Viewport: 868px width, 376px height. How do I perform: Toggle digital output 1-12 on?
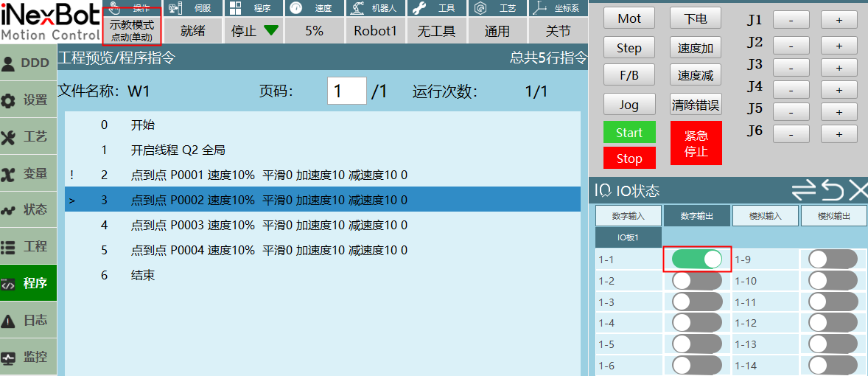tap(833, 323)
